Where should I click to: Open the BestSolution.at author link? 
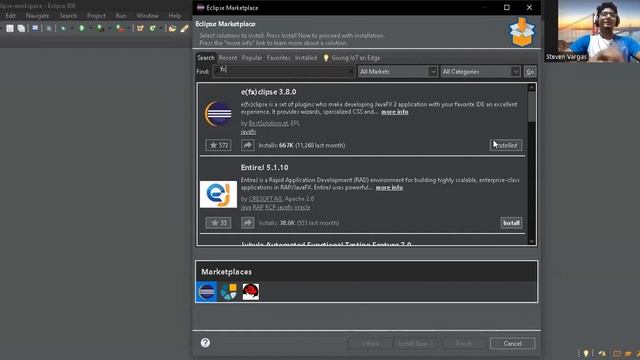click(x=268, y=123)
